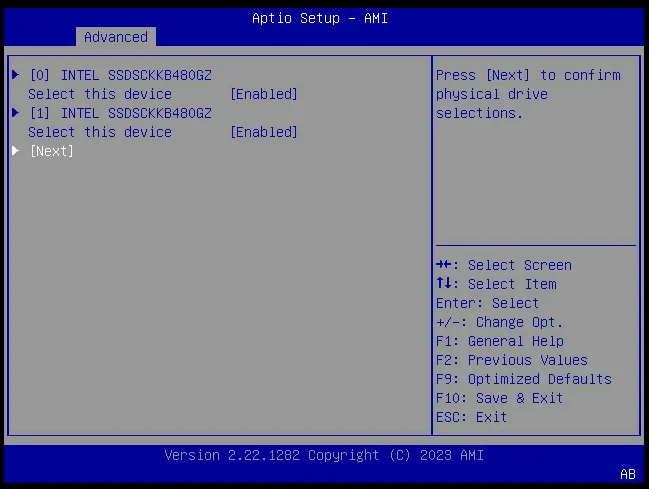Choose [Next] to confirm drive selections
The height and width of the screenshot is (489, 649).
coord(52,152)
